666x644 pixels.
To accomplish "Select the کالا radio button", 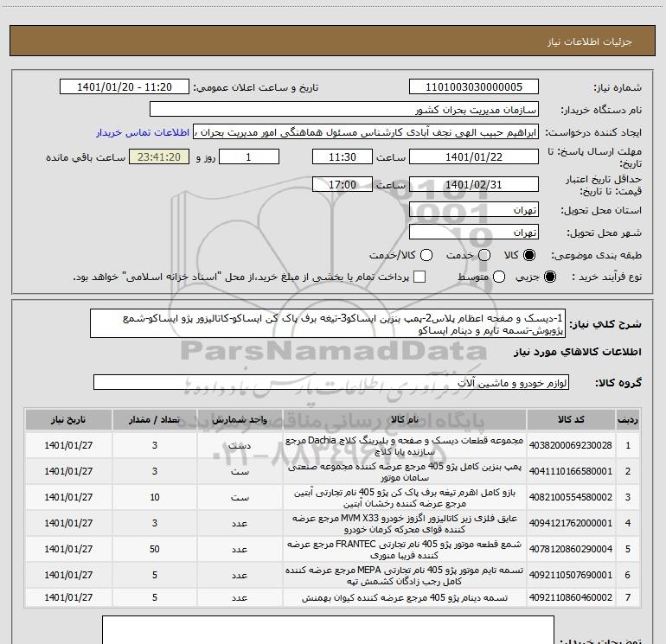I will click(529, 255).
